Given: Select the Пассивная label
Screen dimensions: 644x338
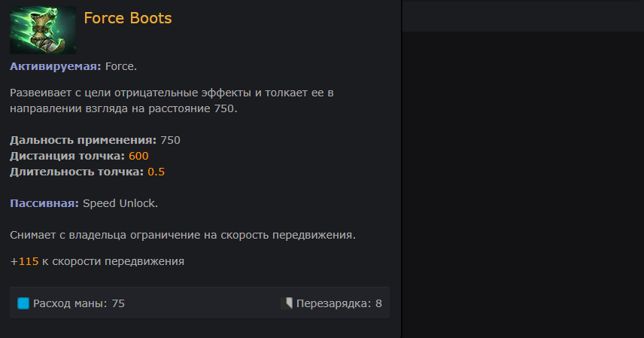Looking at the screenshot, I should point(44,203).
